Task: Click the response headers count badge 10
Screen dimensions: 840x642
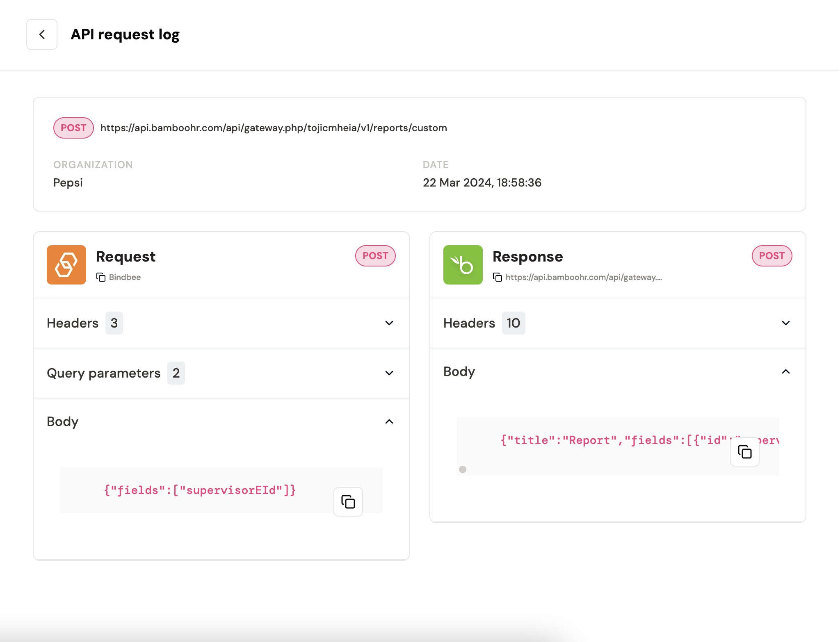Action: point(514,323)
